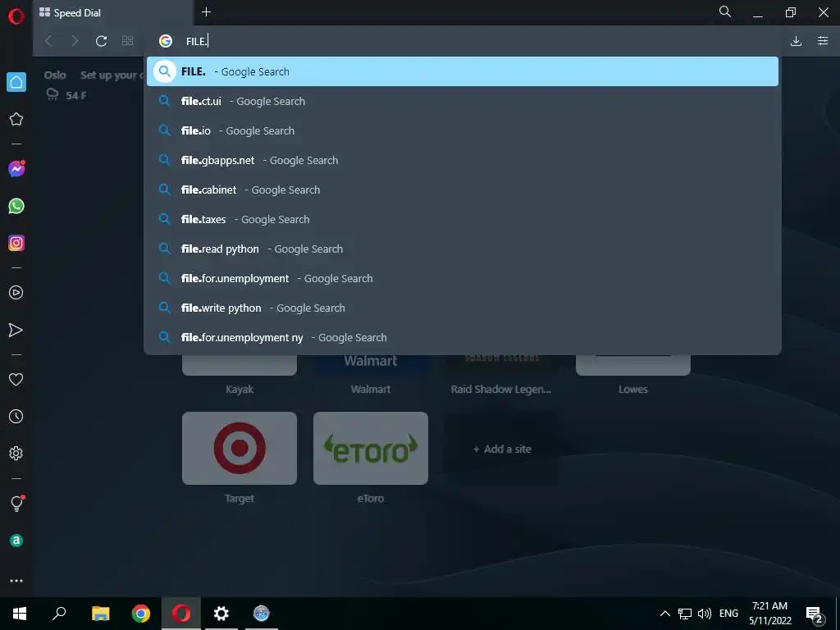Open File Explorer from taskbar

coord(100,614)
